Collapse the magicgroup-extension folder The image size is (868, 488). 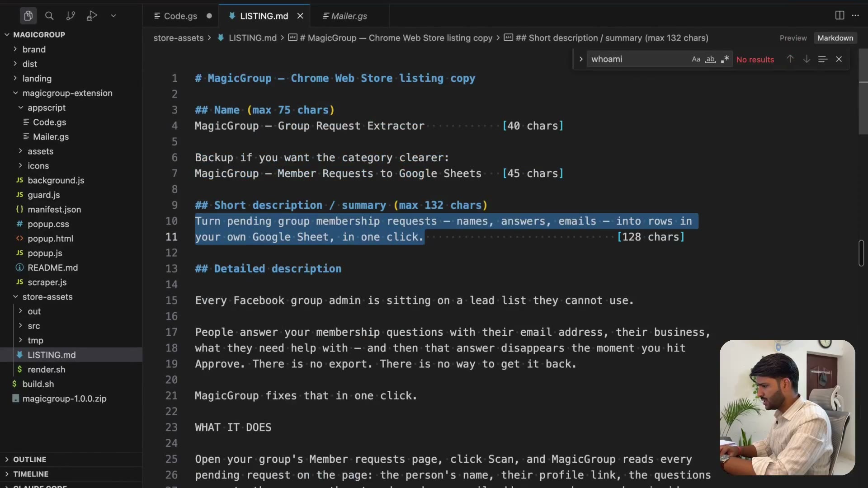tap(67, 93)
